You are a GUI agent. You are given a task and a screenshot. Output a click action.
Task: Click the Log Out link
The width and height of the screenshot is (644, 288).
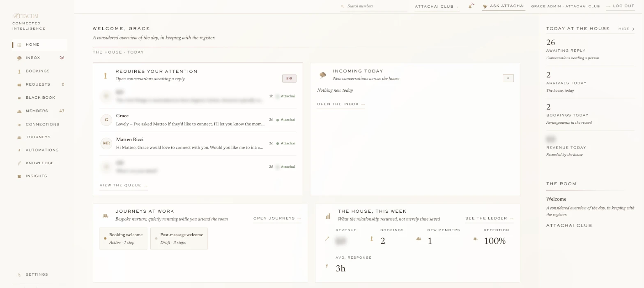(x=620, y=6)
